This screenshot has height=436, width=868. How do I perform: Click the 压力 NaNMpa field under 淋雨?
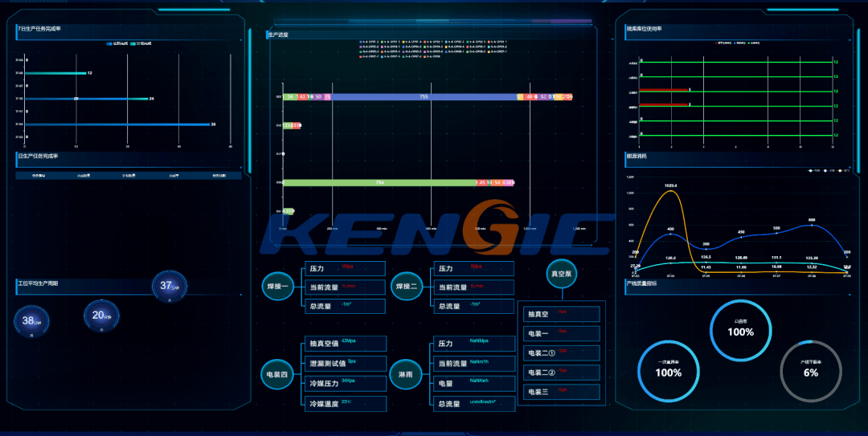(x=474, y=344)
